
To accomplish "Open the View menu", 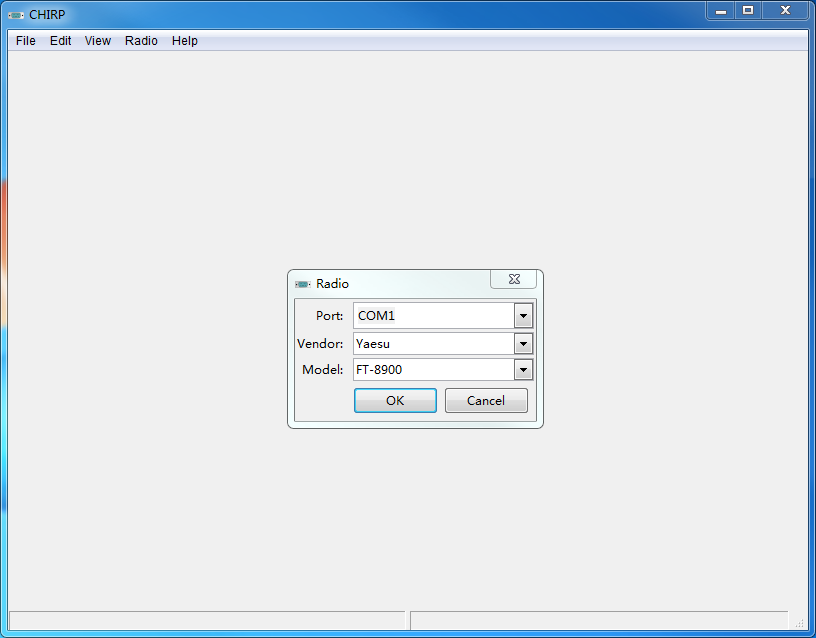I will click(x=98, y=41).
